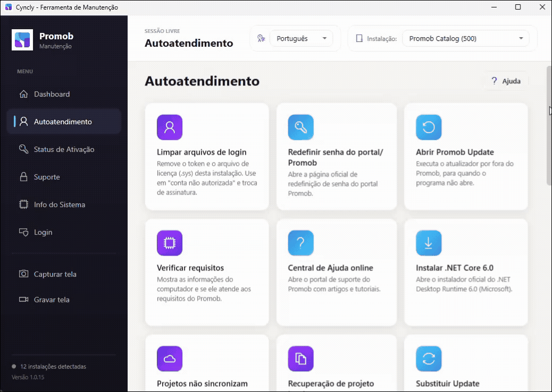552x392 pixels.
Task: Open Projetos não sincronizam card
Action: 207,363
